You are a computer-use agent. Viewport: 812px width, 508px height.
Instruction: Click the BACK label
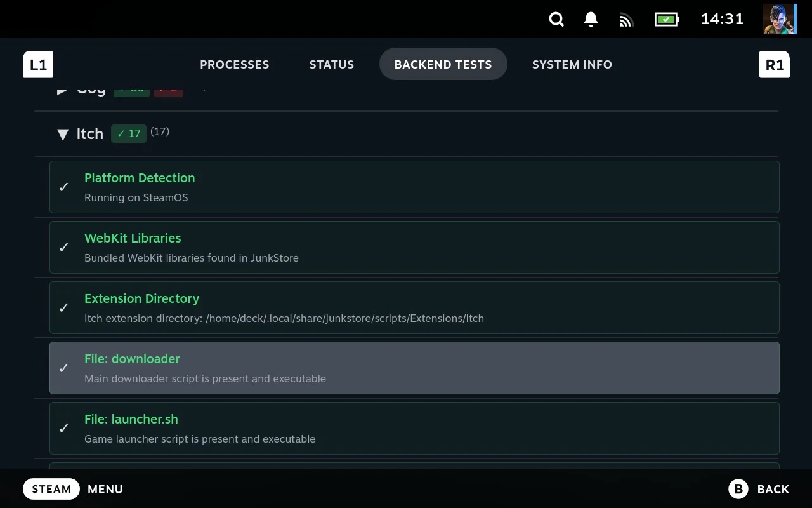pyautogui.click(x=773, y=489)
